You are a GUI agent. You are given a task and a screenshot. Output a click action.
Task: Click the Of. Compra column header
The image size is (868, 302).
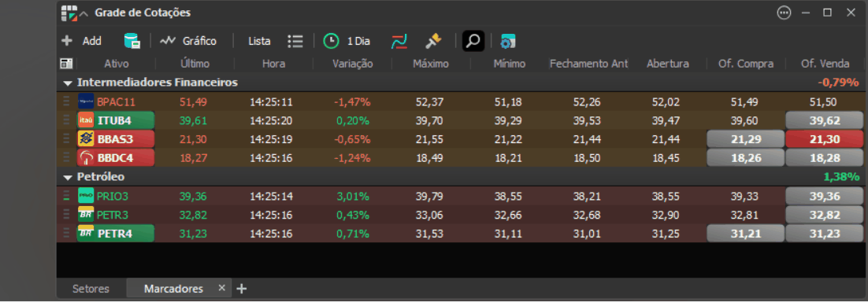746,64
